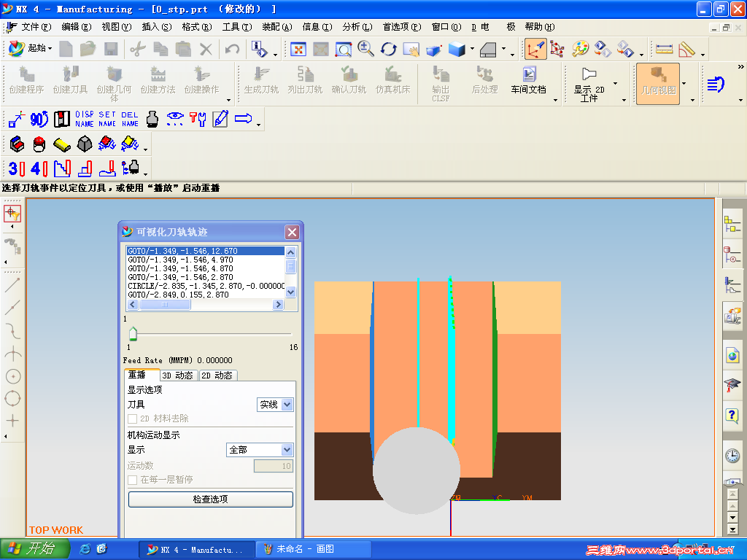Select the GOTO/-1.349,-1.546,4.970 list row
Screen dimensions: 747x560
click(x=206, y=260)
